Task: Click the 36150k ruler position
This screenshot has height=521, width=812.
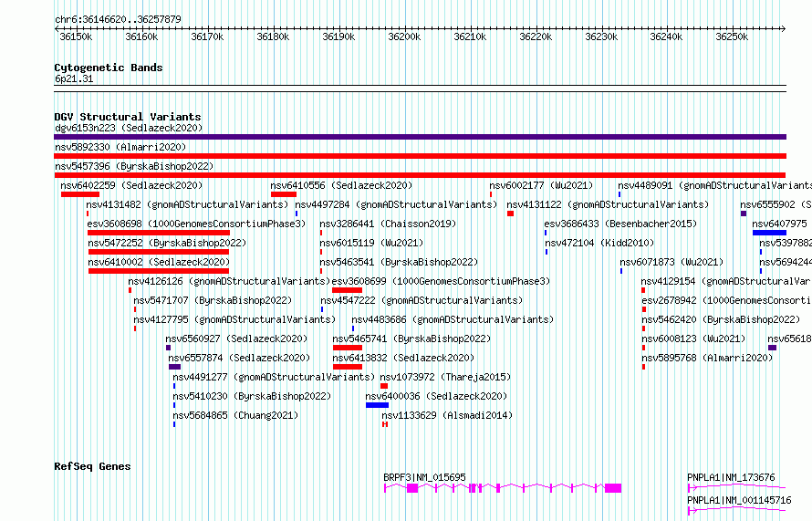Action: tap(76, 37)
